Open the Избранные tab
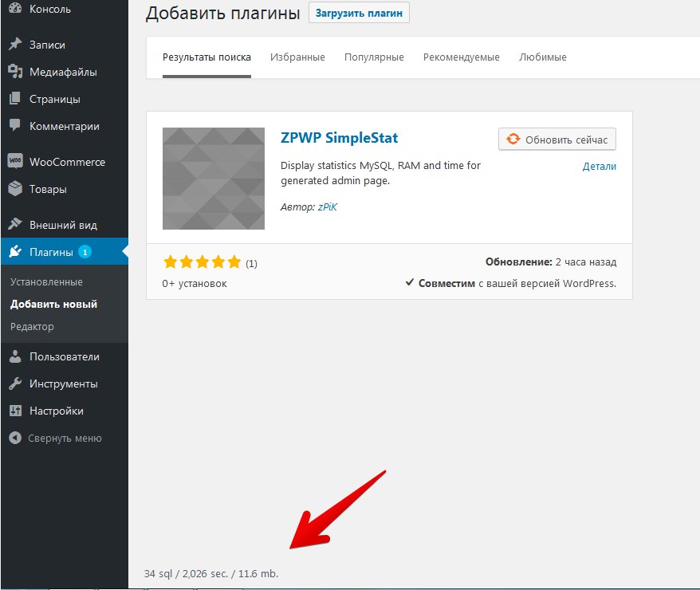This screenshot has width=700, height=590. (x=297, y=57)
